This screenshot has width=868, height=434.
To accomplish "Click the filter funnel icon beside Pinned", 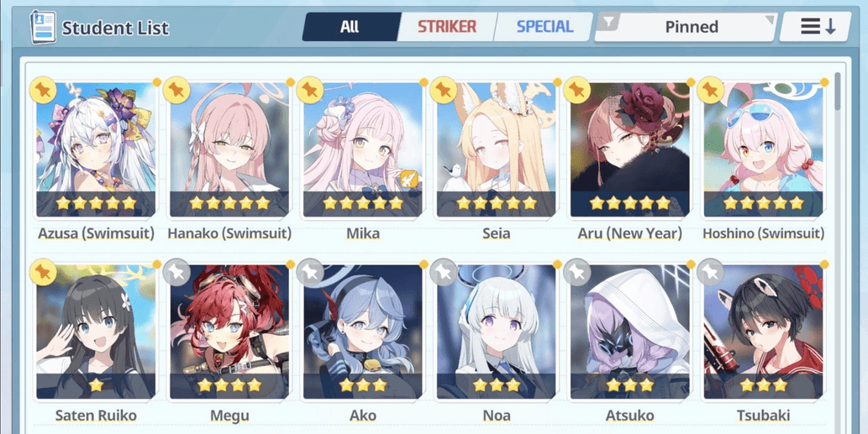I will click(x=609, y=22).
